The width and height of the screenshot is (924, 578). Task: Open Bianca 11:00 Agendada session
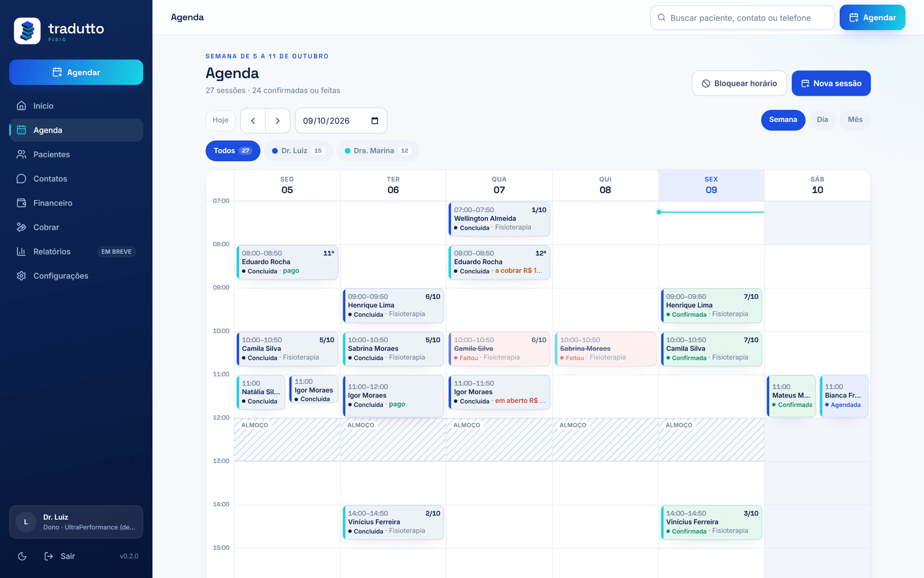click(x=844, y=396)
